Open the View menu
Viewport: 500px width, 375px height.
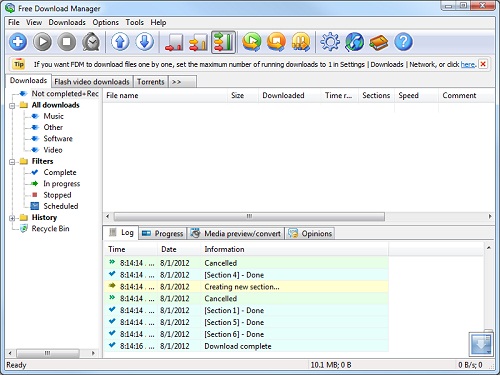click(x=34, y=22)
